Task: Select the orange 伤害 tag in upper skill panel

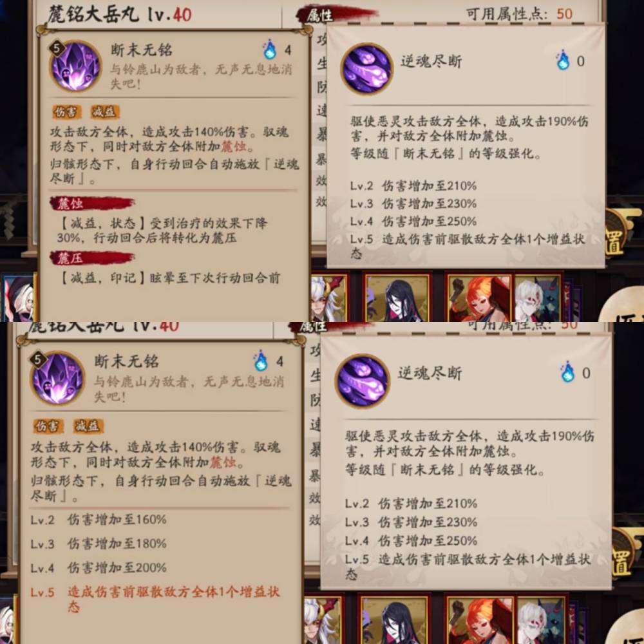Action: 66,111
